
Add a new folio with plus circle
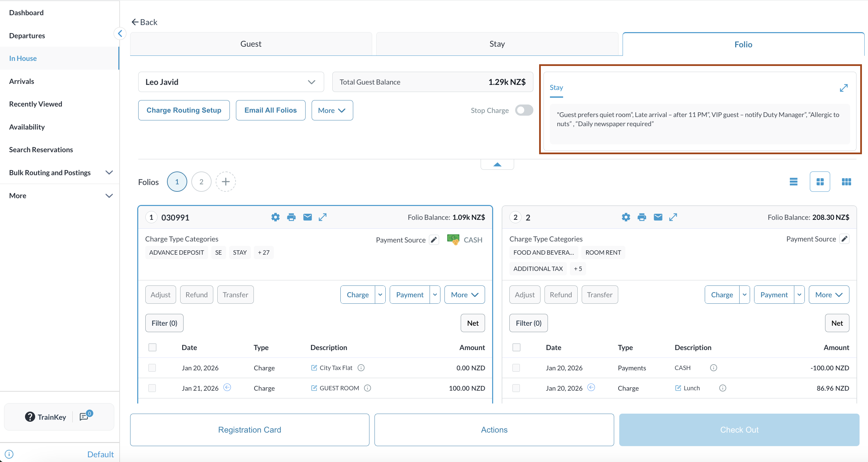[225, 182]
